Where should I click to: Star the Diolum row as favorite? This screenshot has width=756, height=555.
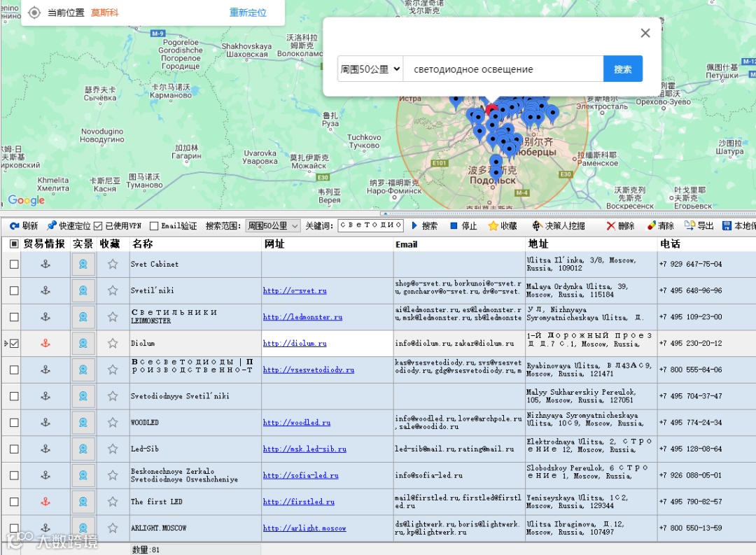(x=112, y=344)
